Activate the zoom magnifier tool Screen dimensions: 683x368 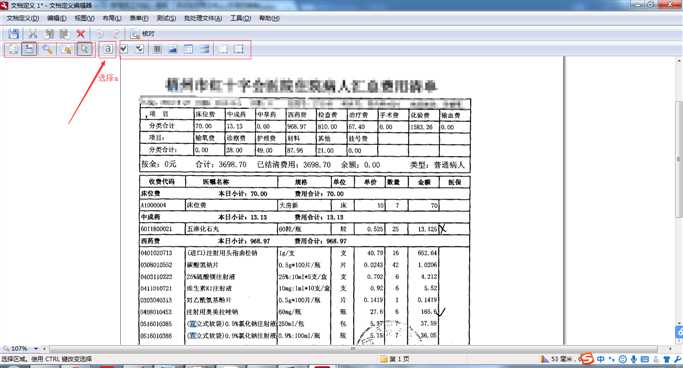(x=85, y=49)
